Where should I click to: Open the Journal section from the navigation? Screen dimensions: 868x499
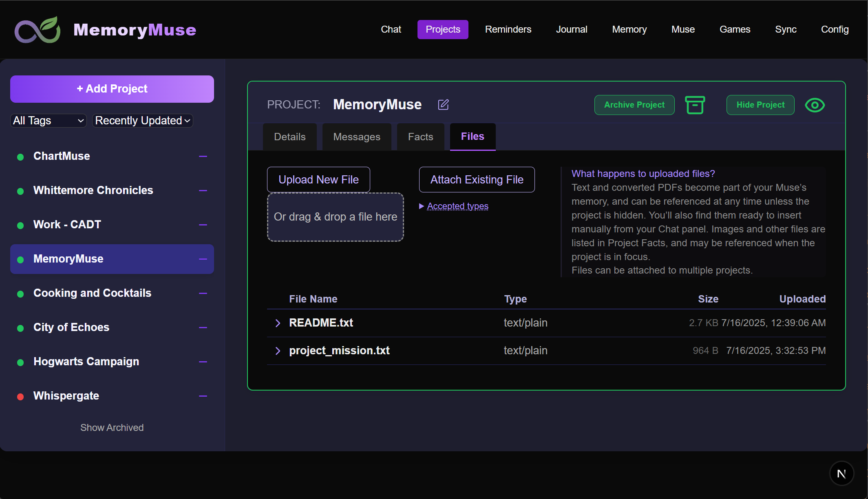click(572, 29)
